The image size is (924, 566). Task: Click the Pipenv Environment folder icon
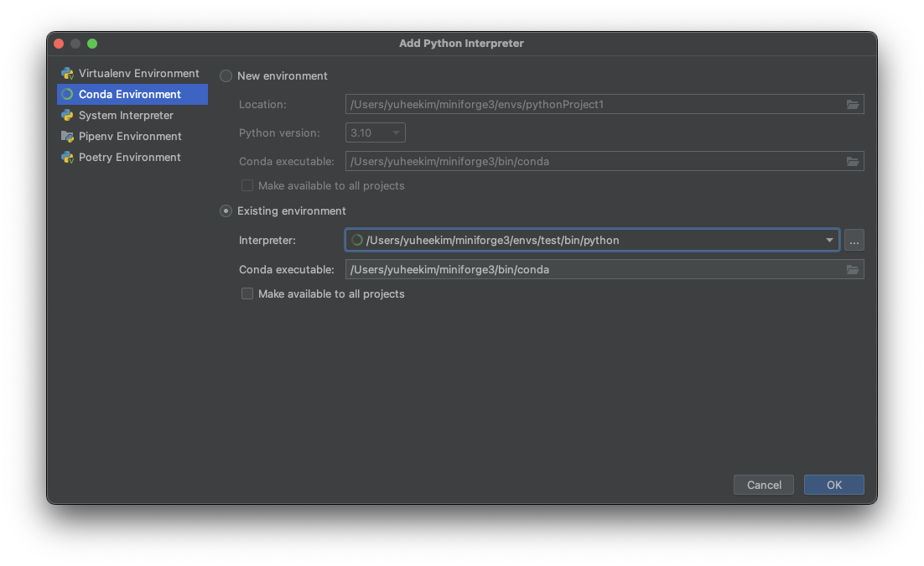67,136
